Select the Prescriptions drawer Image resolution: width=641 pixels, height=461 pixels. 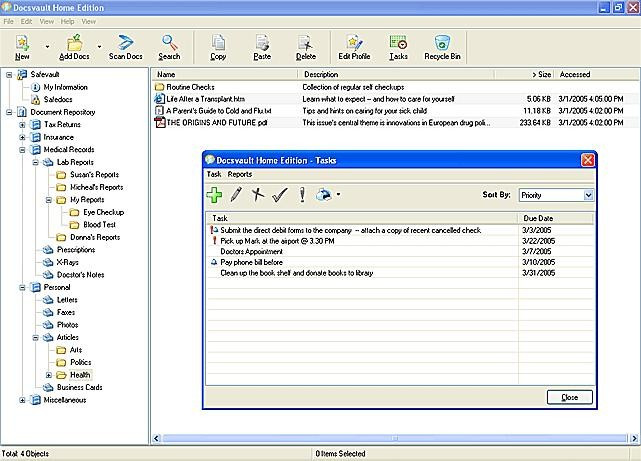pos(76,250)
